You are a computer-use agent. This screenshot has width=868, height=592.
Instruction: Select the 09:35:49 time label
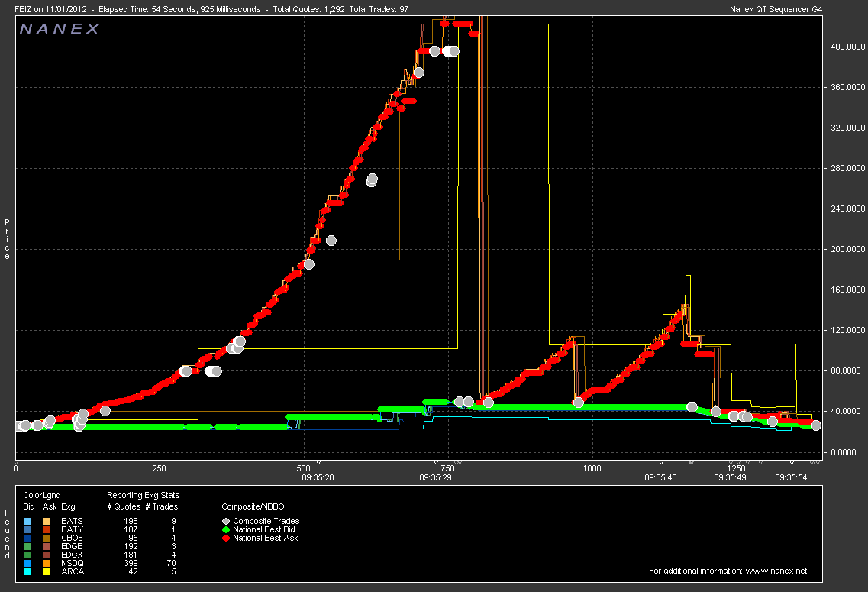click(x=730, y=477)
